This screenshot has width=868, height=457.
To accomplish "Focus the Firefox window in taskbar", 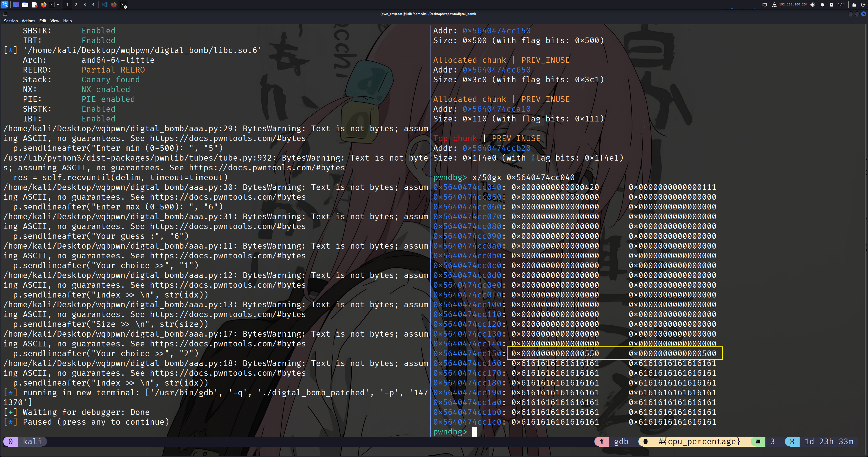I will (114, 5).
